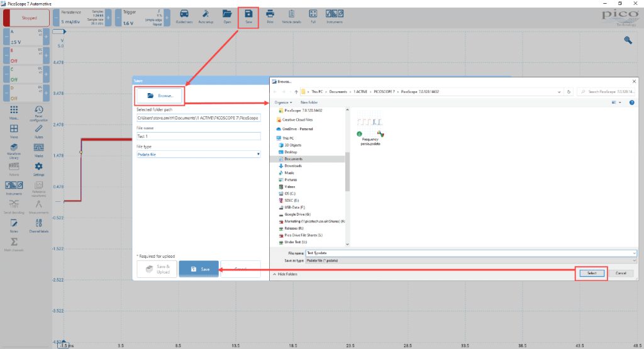Click the Stopped run/stop button

click(26, 18)
